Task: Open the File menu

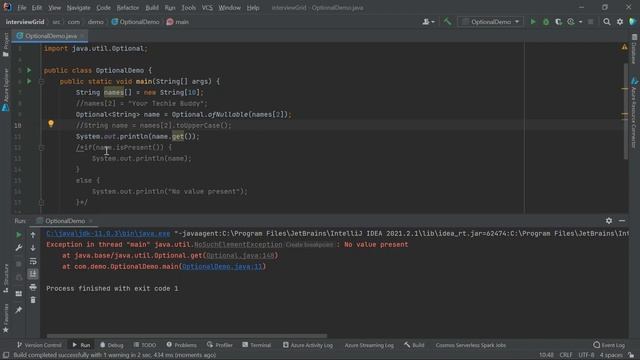Action: pos(22,7)
